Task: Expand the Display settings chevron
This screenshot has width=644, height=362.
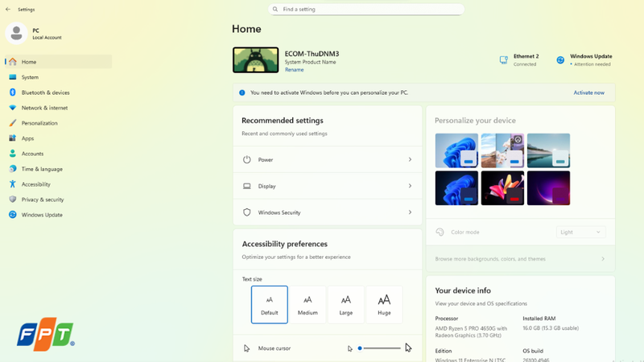Action: (x=410, y=186)
